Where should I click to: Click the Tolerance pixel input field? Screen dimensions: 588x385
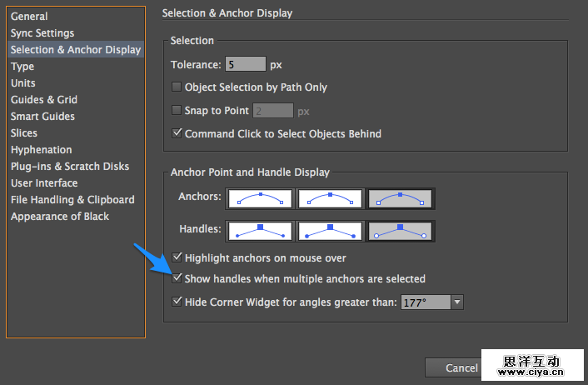point(245,64)
